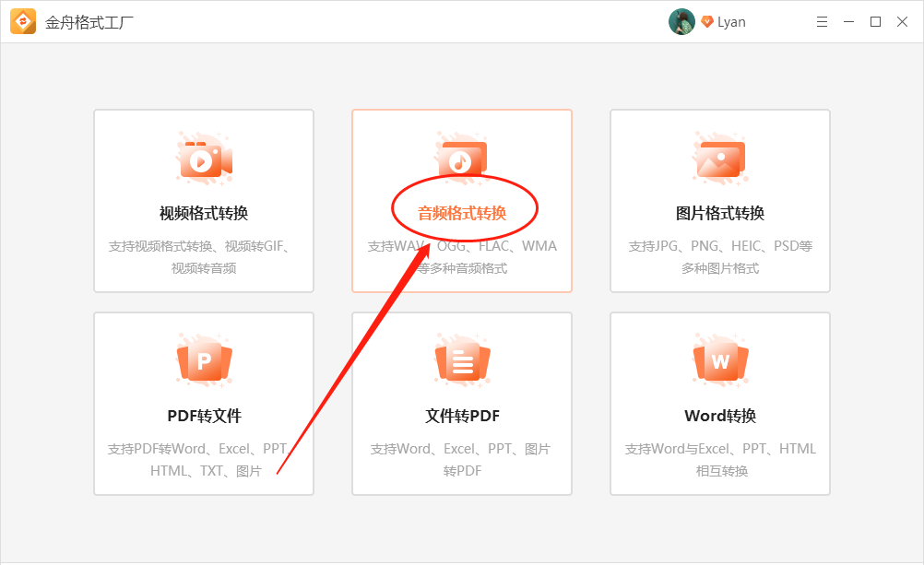Image resolution: width=924 pixels, height=565 pixels.
Task: Open the hamburger menu in title bar
Action: pos(822,22)
